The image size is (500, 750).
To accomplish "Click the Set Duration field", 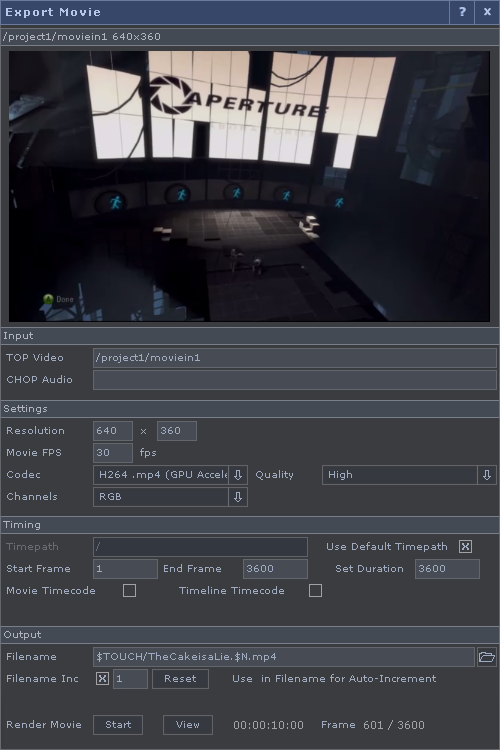I will tap(447, 569).
